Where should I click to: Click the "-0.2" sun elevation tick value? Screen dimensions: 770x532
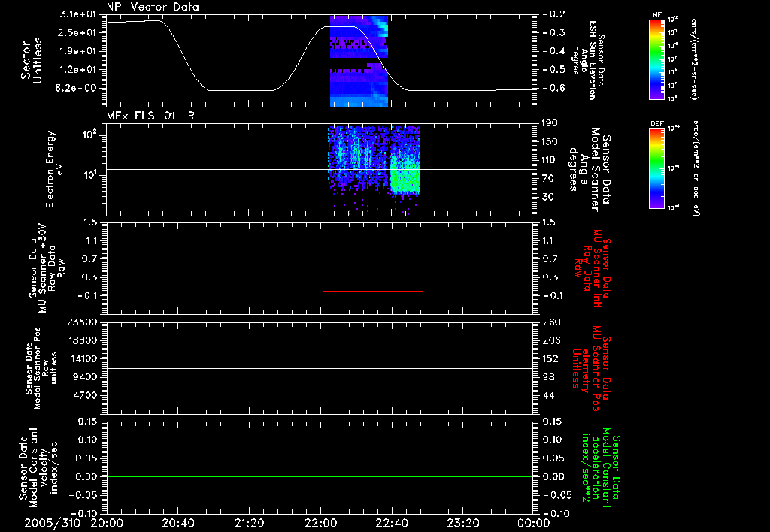(x=554, y=14)
